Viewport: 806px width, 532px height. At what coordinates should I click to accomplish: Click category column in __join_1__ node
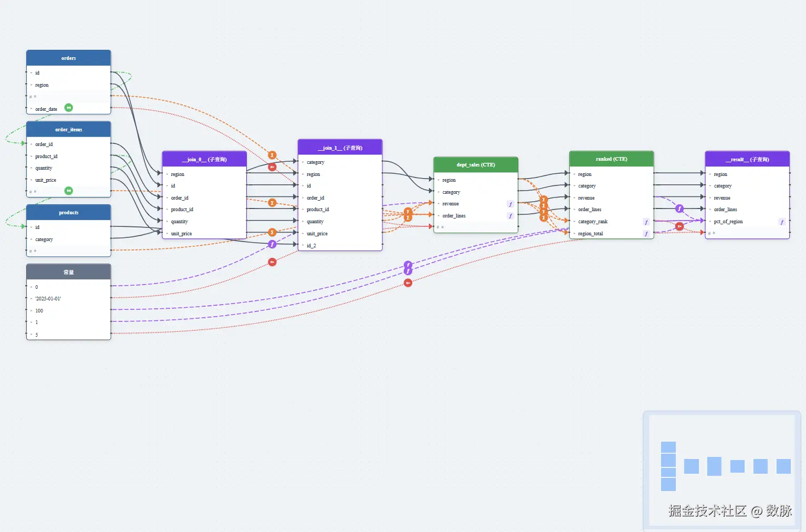pyautogui.click(x=340, y=162)
